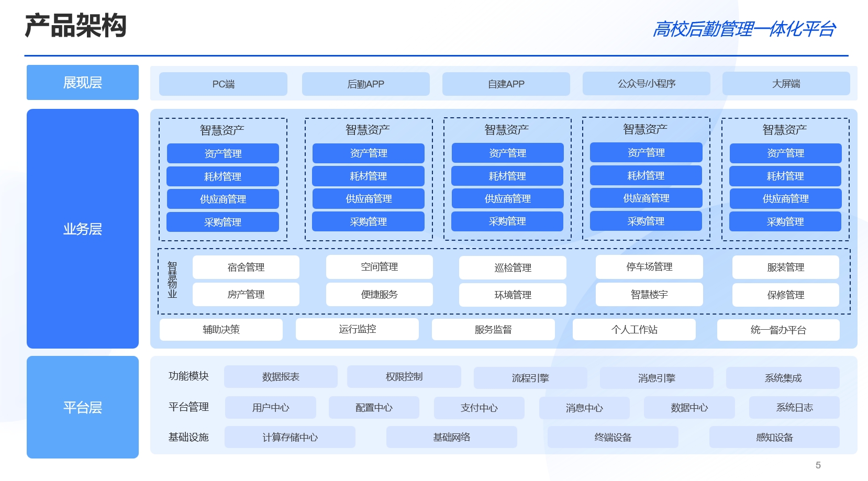Select the 便捷服务 box
This screenshot has height=481, width=868.
380,294
